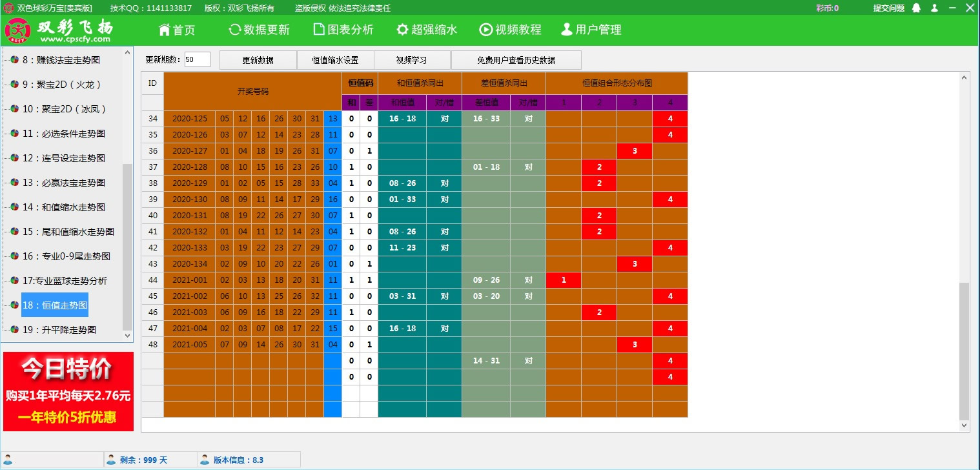Click the 今日特价 promotion banner
Screen dimensions: 980x470
(x=68, y=391)
